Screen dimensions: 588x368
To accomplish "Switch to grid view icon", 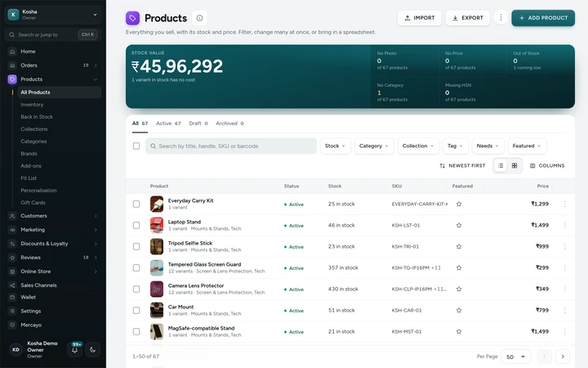I will click(x=514, y=165).
